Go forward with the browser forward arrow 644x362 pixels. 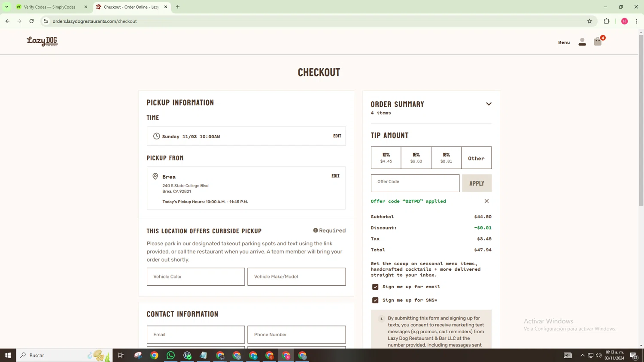click(19, 21)
